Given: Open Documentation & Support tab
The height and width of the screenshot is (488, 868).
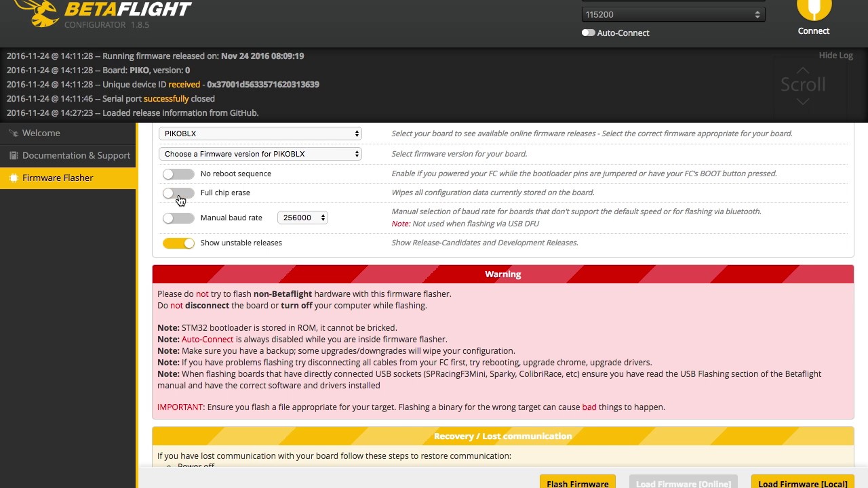Looking at the screenshot, I should click(x=68, y=156).
